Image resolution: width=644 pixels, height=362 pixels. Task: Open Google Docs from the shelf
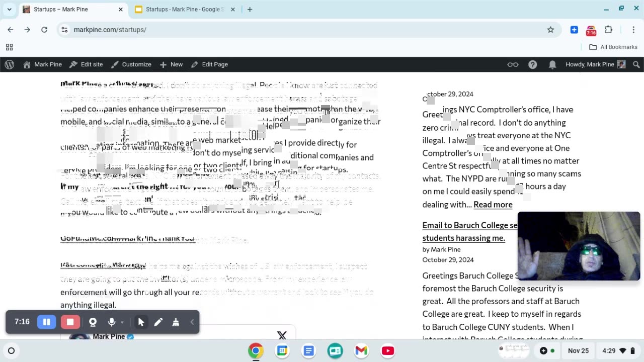pos(308,350)
